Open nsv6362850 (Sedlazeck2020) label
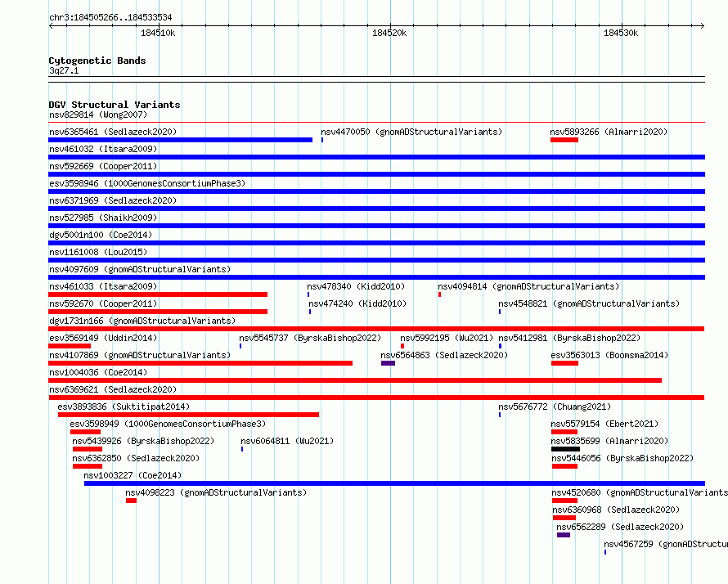Screen dimensions: 728x584 136,458
